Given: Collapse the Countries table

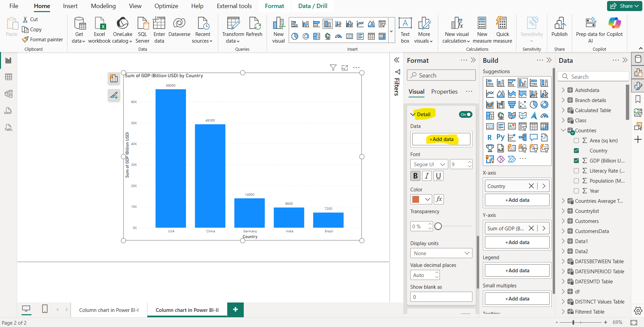Looking at the screenshot, I should tap(563, 130).
